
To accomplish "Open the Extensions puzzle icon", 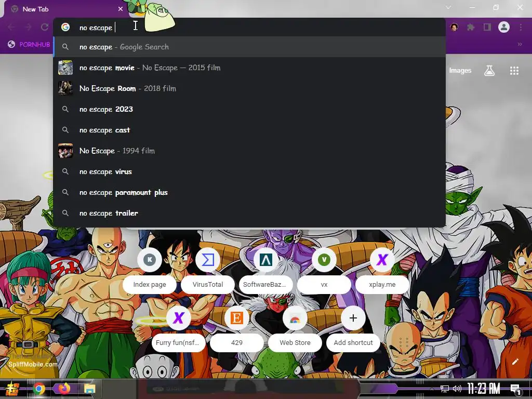I will pyautogui.click(x=471, y=27).
